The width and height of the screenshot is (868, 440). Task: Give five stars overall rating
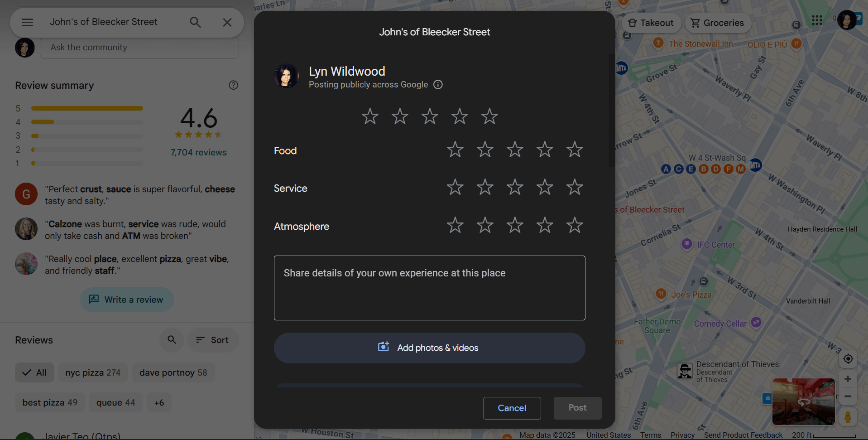[x=489, y=116]
